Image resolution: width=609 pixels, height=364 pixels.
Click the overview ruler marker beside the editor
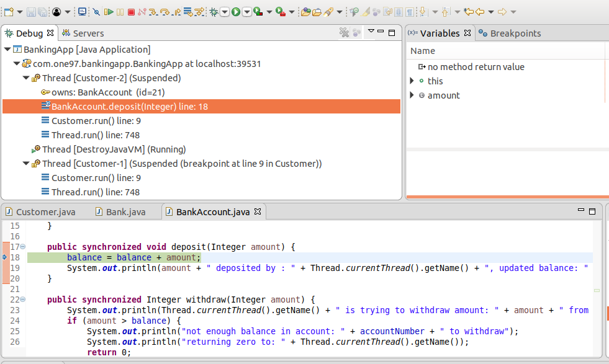coord(597,290)
